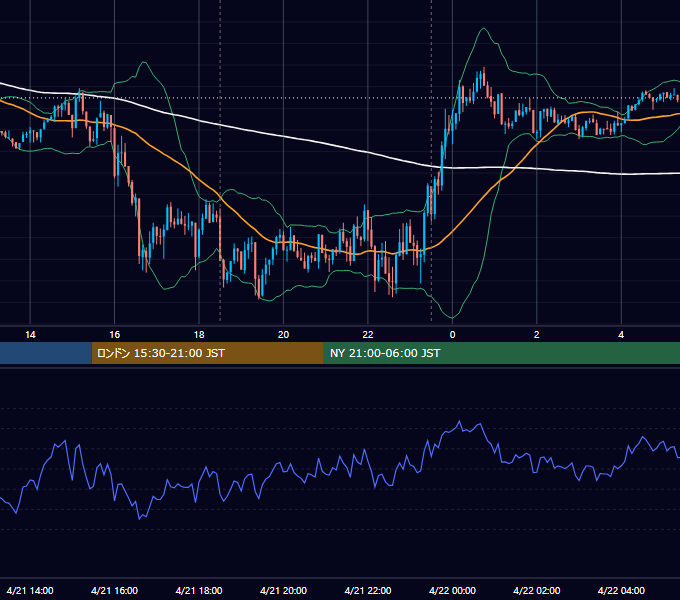Click the 4/21 22:00 indicator time label
680x600 pixels.
pos(368,590)
